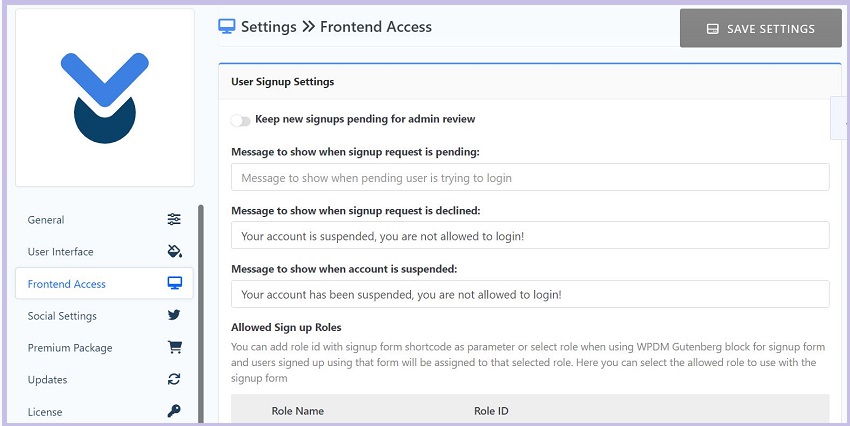Click the Social Settings Twitter bird icon
Screen dimensions: 850x426
coord(174,315)
